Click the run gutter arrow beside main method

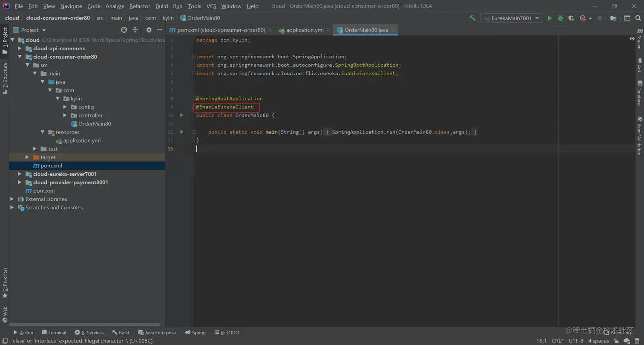click(181, 132)
